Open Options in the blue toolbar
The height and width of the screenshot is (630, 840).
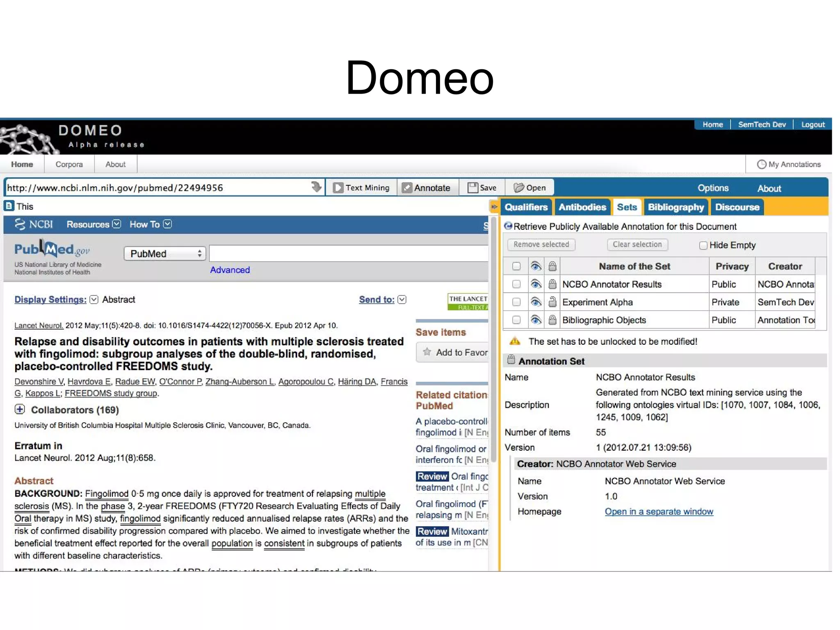[713, 188]
